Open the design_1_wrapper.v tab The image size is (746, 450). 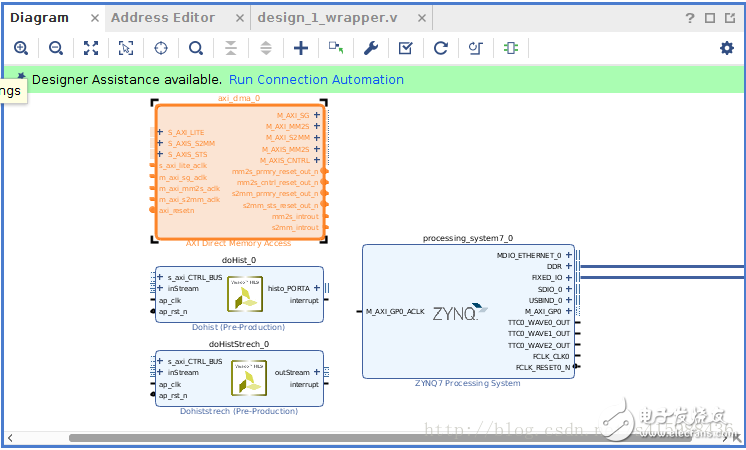[327, 18]
